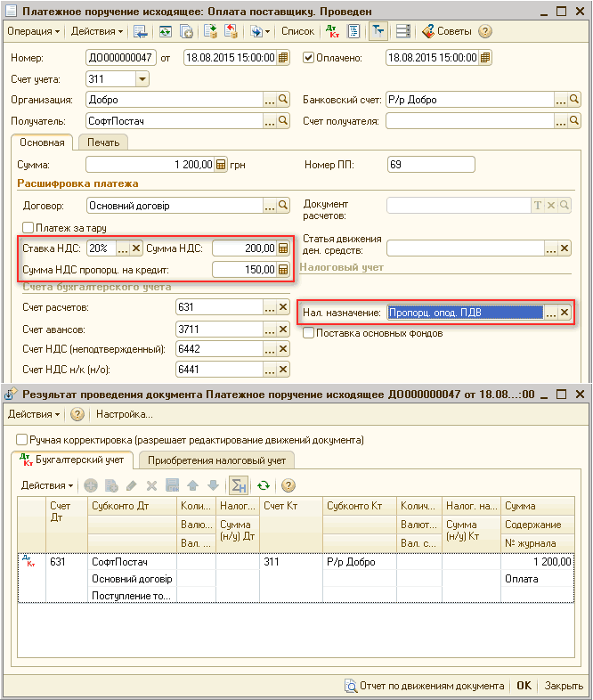Click the Дт/Кт postings result icon in toolbar
The width and height of the screenshot is (593, 700).
pyautogui.click(x=331, y=31)
